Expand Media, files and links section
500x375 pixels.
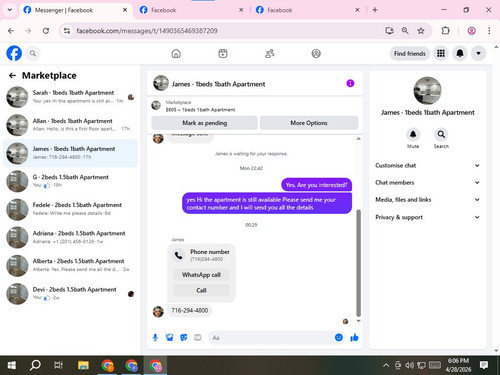point(427,200)
